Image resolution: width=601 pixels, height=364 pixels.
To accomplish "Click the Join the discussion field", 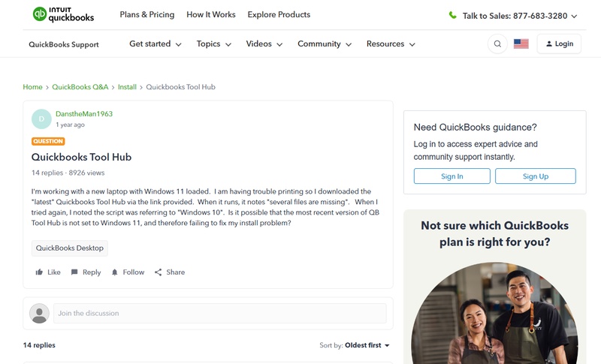I will pos(220,314).
